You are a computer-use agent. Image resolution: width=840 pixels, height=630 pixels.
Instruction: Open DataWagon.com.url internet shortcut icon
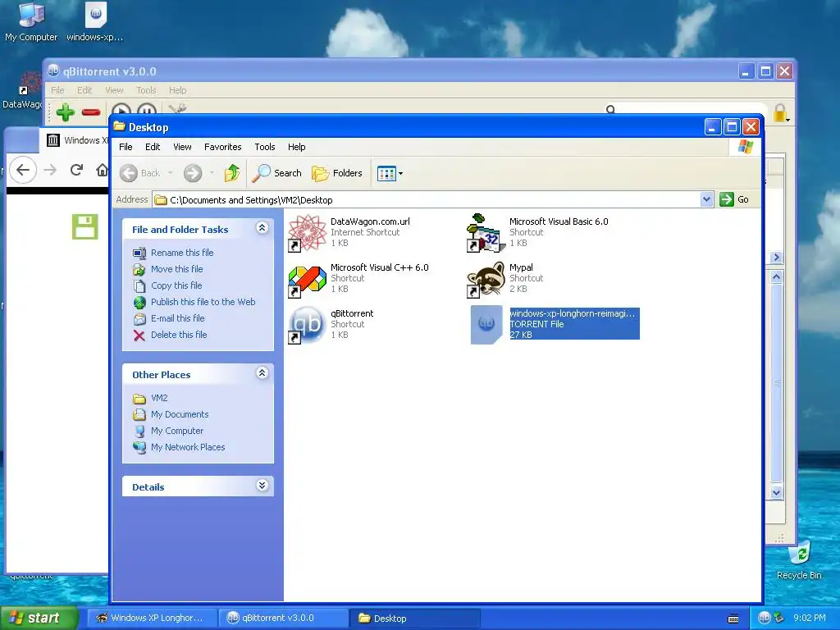308,233
